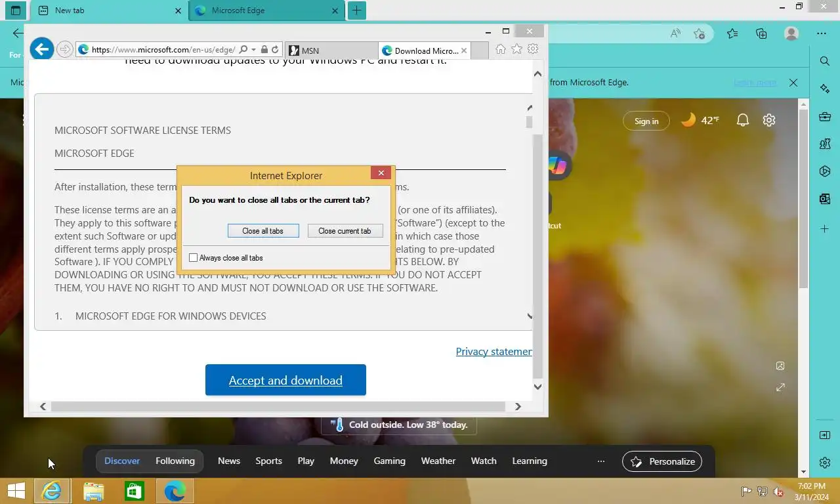Image resolution: width=840 pixels, height=504 pixels.
Task: Add this page to favorites in Edge
Action: 700,33
